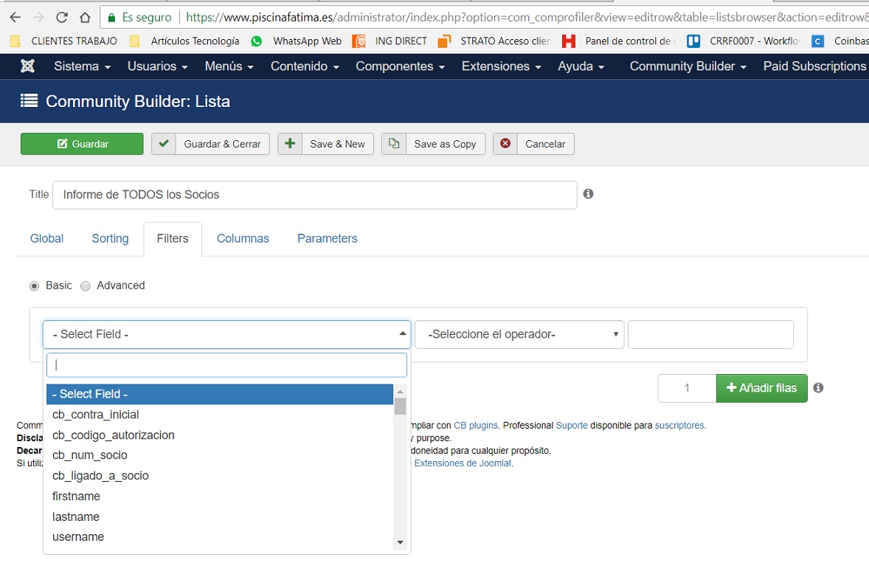Click the Title input field
The width and height of the screenshot is (869, 588).
pos(315,195)
